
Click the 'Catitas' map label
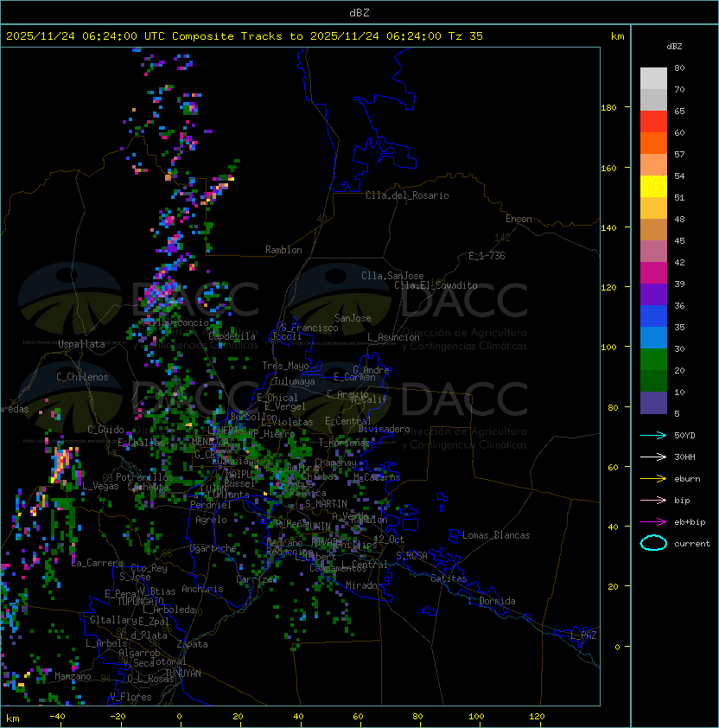[x=449, y=578]
